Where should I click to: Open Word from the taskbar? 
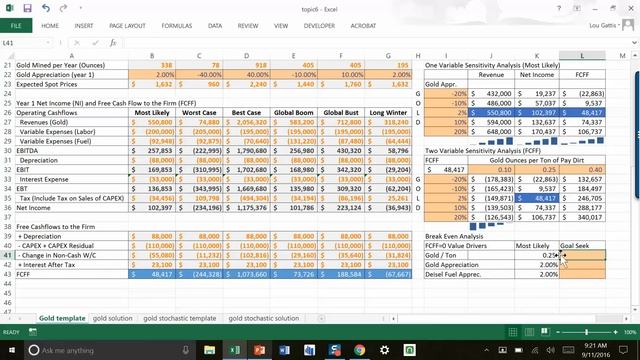coord(284,350)
